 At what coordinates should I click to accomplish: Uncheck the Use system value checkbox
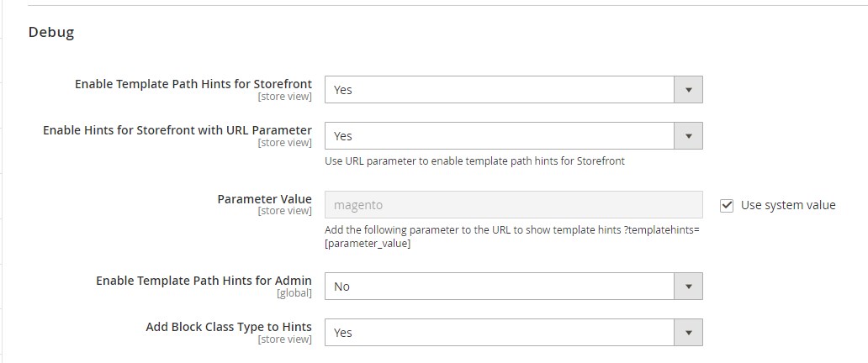pos(727,205)
